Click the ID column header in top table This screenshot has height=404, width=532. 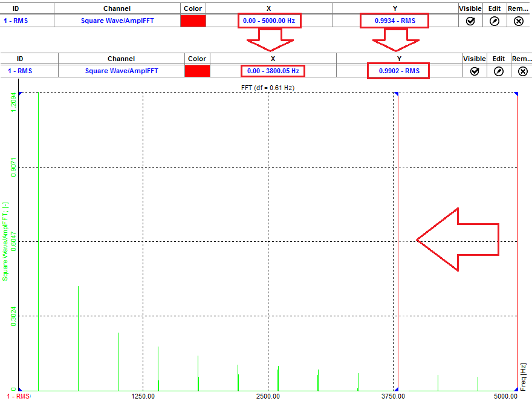[x=16, y=8]
